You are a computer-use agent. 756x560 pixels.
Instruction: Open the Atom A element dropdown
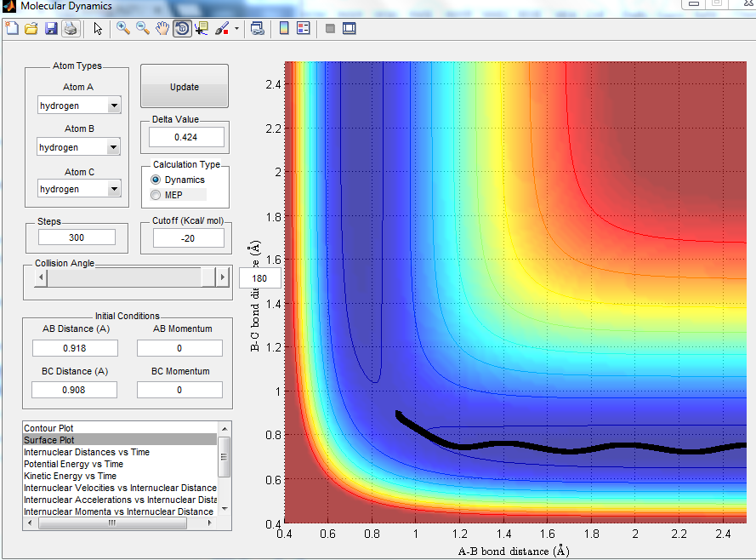point(113,106)
